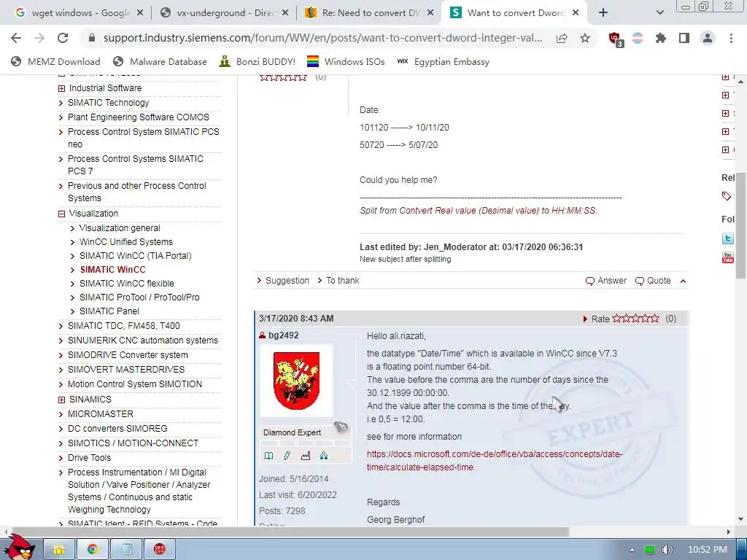
Task: Open the Malware Database bookmark
Action: 160,61
